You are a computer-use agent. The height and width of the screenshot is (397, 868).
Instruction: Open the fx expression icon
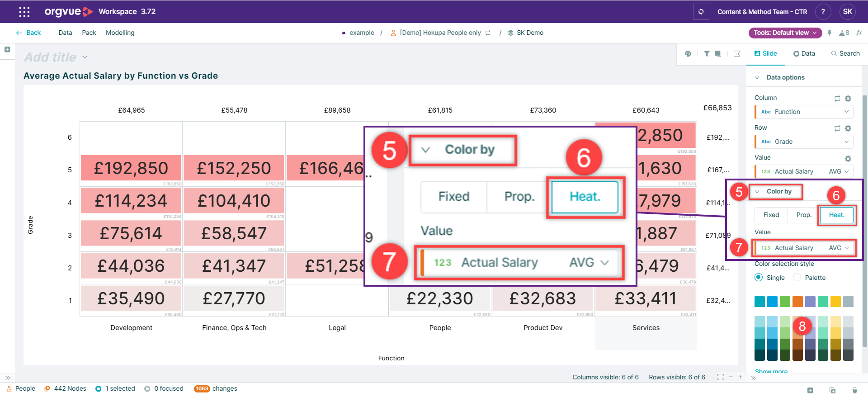coord(859,33)
